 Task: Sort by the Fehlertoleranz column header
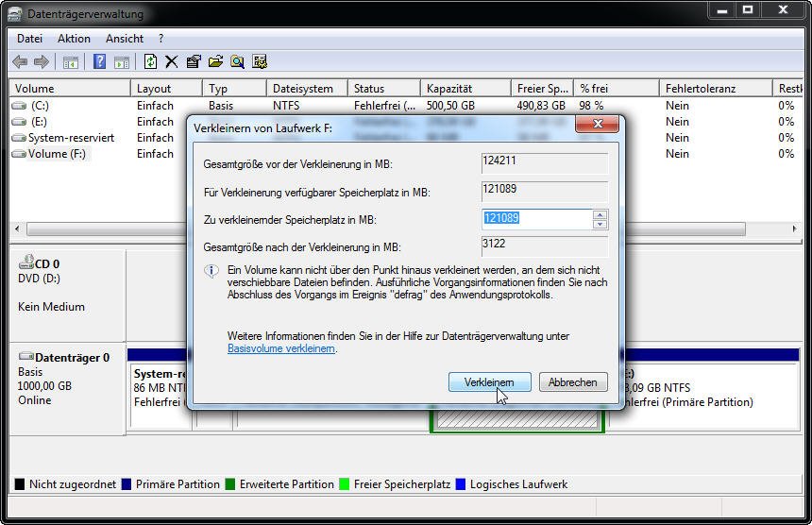tap(716, 89)
